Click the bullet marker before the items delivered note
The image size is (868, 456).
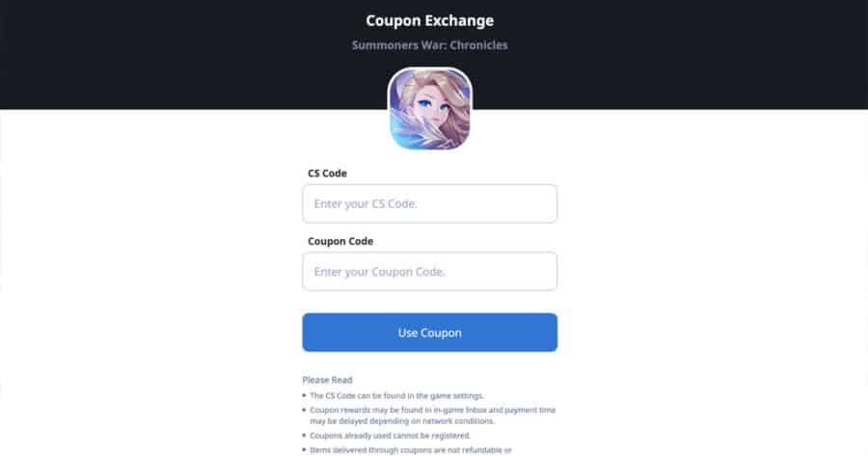coord(304,450)
